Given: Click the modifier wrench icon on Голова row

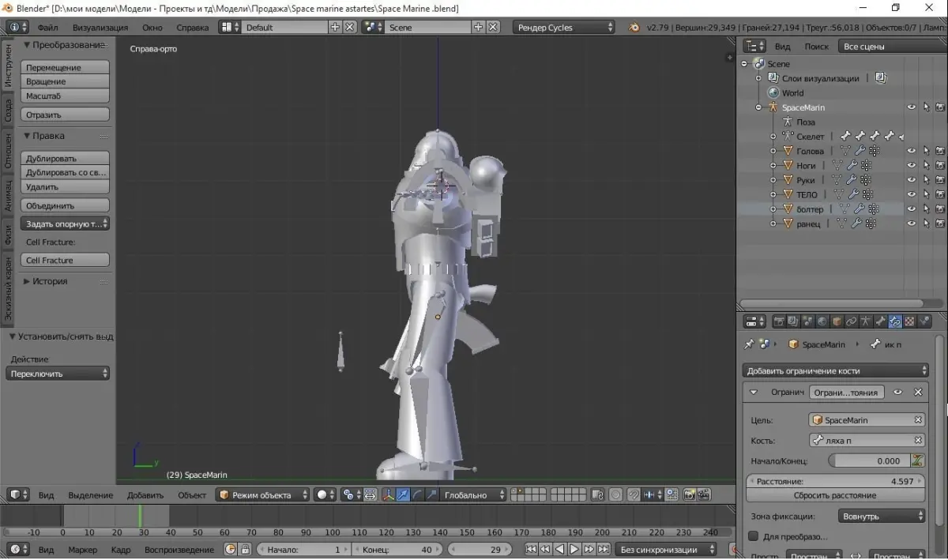Looking at the screenshot, I should tap(860, 151).
